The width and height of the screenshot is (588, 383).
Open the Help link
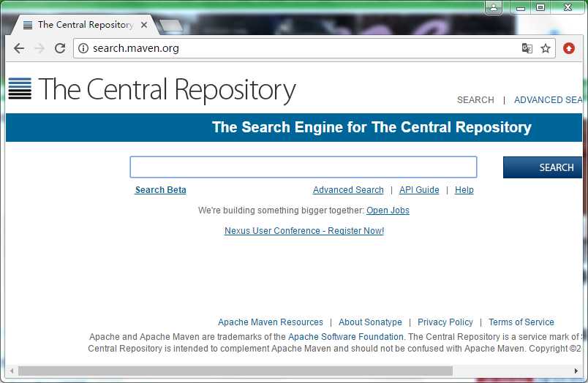click(464, 190)
